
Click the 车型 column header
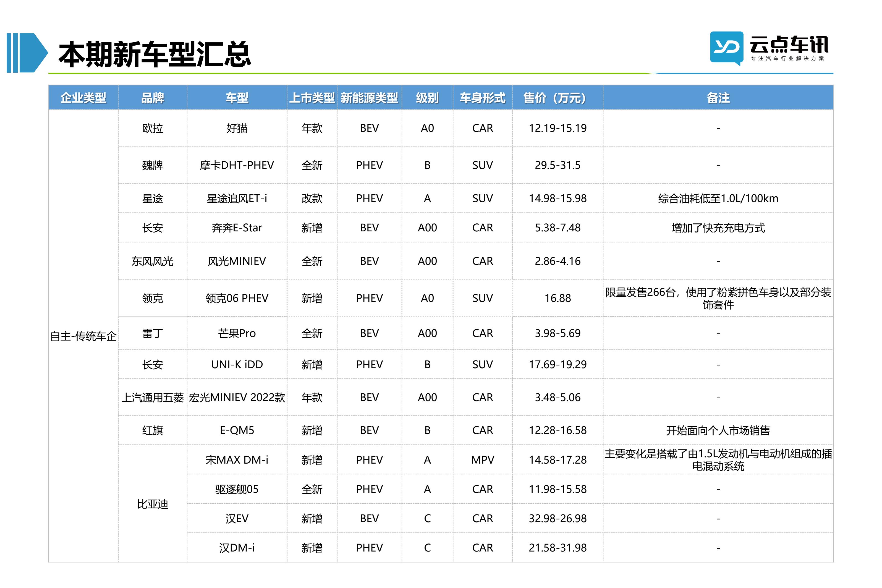237,98
